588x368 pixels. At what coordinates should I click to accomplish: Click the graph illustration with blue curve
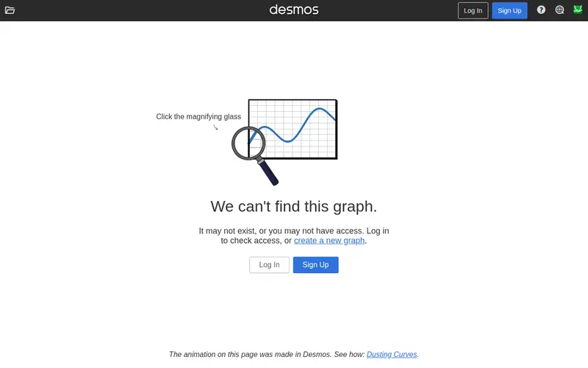pyautogui.click(x=293, y=130)
